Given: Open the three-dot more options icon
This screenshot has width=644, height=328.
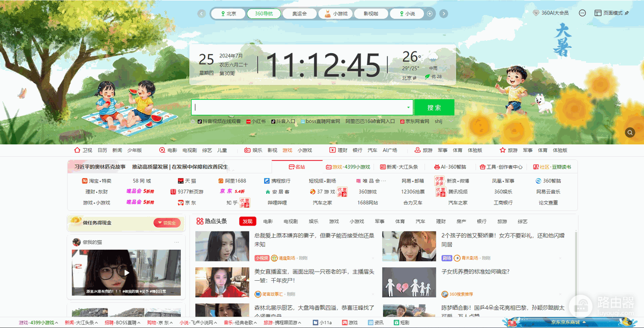Looking at the screenshot, I should pyautogui.click(x=582, y=13).
